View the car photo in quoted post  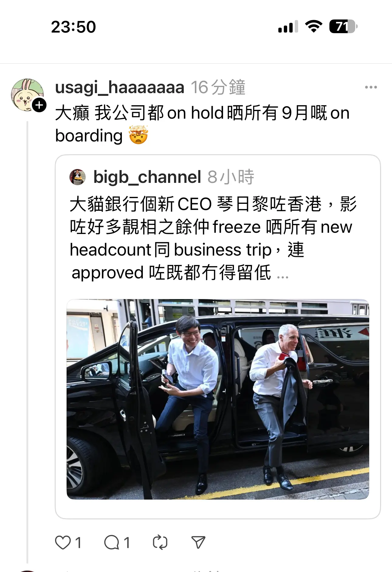218,399
